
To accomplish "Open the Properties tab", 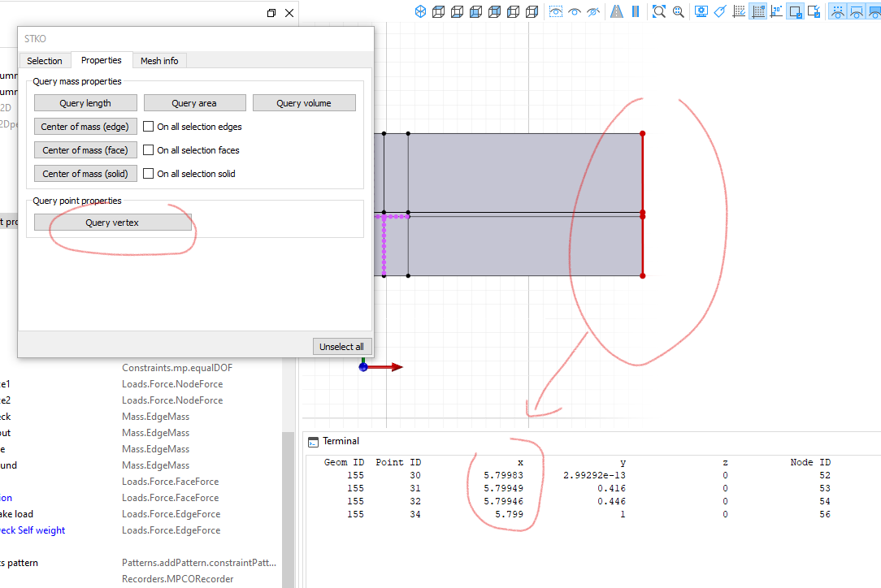I will pyautogui.click(x=101, y=60).
